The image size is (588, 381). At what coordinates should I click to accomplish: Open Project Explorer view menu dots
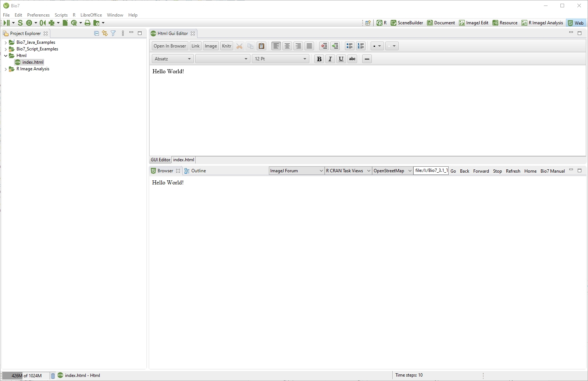123,33
